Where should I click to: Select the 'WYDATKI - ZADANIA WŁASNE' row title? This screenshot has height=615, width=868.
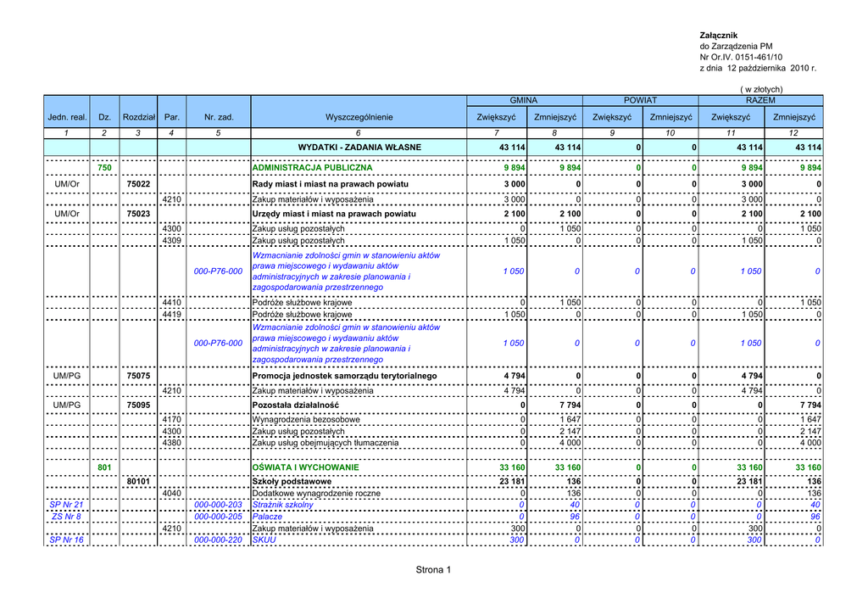tap(359, 148)
